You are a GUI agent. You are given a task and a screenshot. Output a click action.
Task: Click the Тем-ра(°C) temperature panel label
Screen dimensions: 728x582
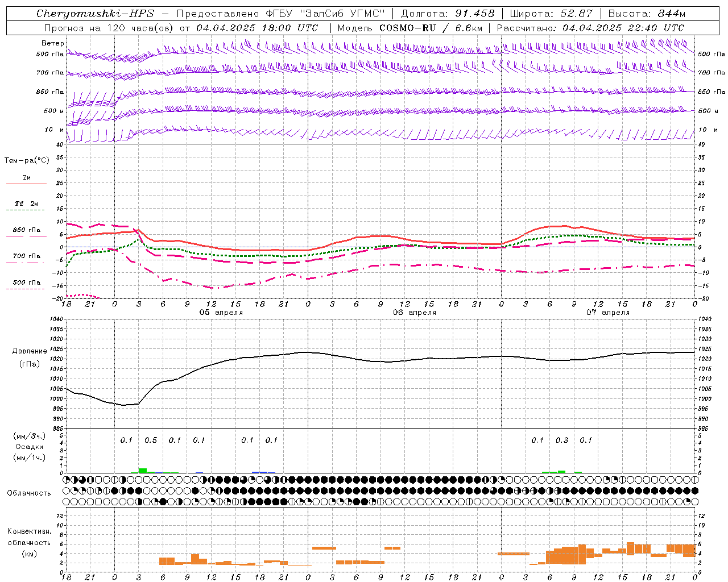(27, 161)
